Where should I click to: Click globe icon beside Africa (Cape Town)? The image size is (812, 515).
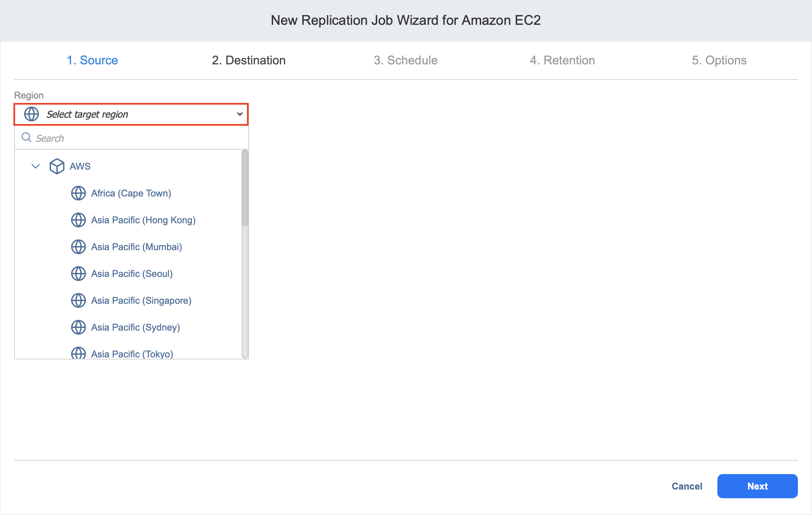(x=78, y=193)
